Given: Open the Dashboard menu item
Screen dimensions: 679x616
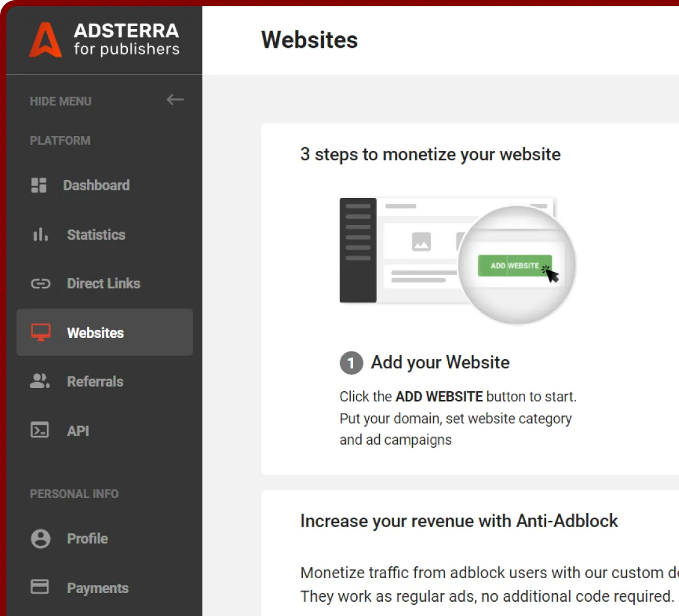Looking at the screenshot, I should tap(96, 185).
